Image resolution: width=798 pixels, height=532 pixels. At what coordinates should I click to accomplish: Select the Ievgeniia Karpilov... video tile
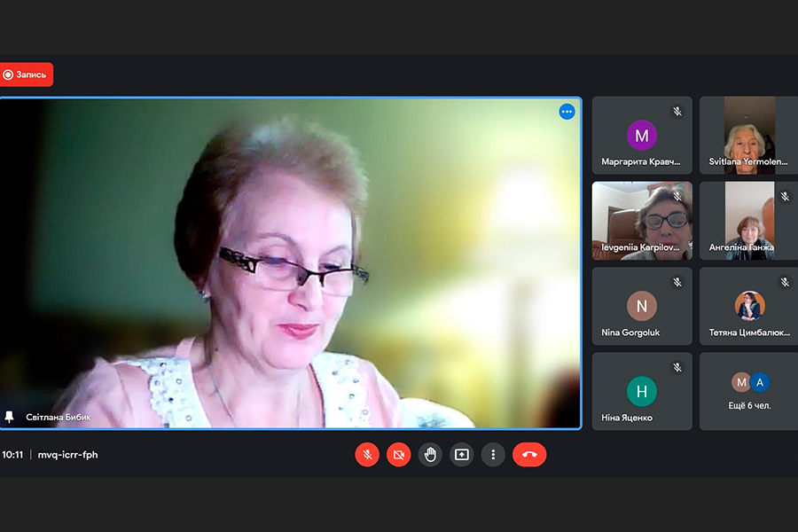642,221
